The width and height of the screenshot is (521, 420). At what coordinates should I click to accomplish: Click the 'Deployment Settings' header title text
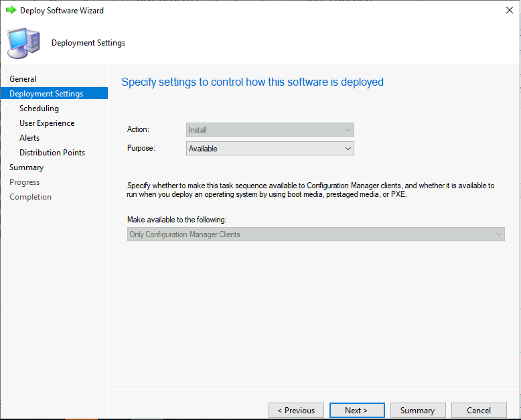click(x=88, y=43)
